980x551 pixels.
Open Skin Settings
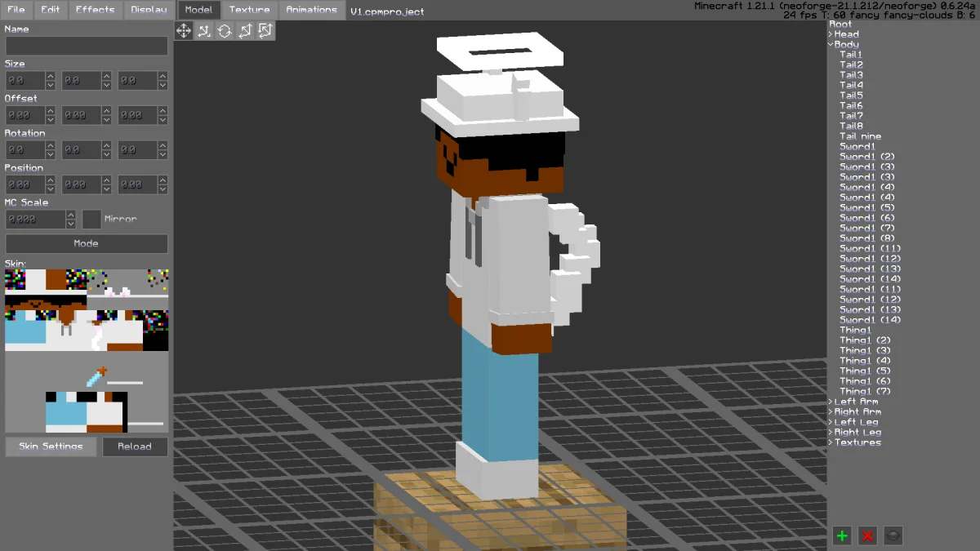pos(51,447)
